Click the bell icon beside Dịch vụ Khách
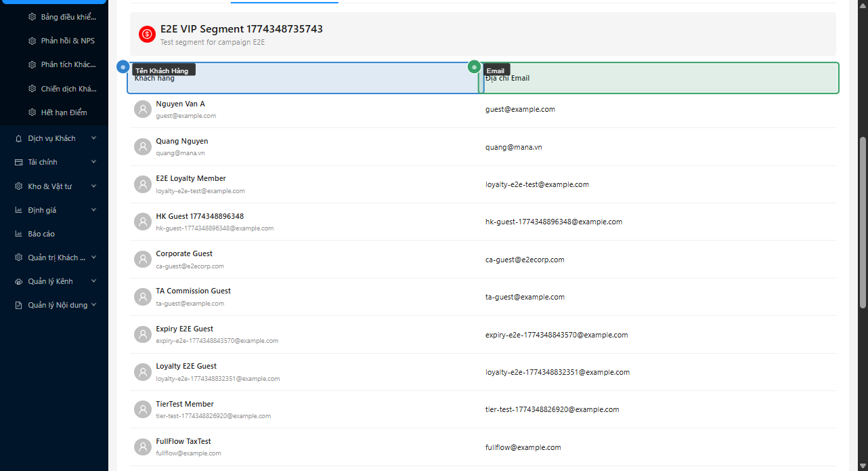Viewport: 868px width, 471px height. (x=18, y=138)
